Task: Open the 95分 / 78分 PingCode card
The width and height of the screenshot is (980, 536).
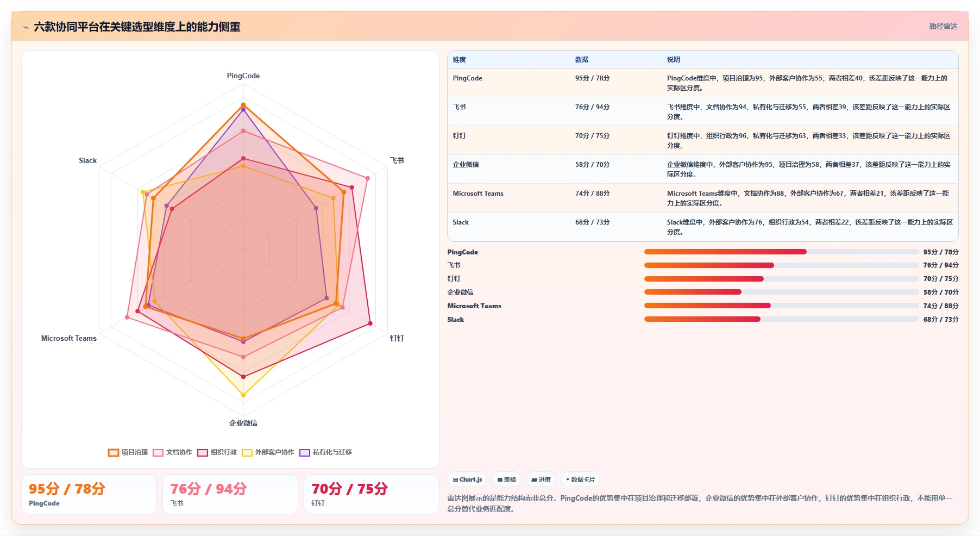Action: [x=89, y=494]
